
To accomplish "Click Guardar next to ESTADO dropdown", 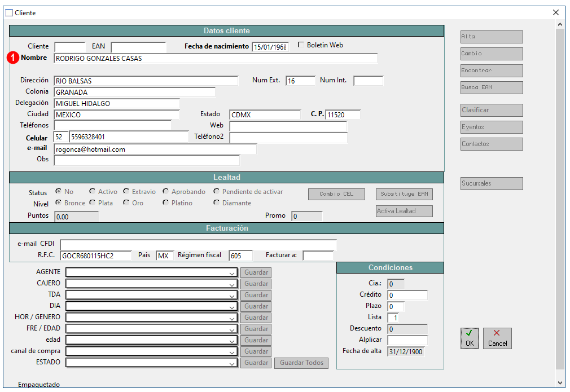I will point(256,363).
